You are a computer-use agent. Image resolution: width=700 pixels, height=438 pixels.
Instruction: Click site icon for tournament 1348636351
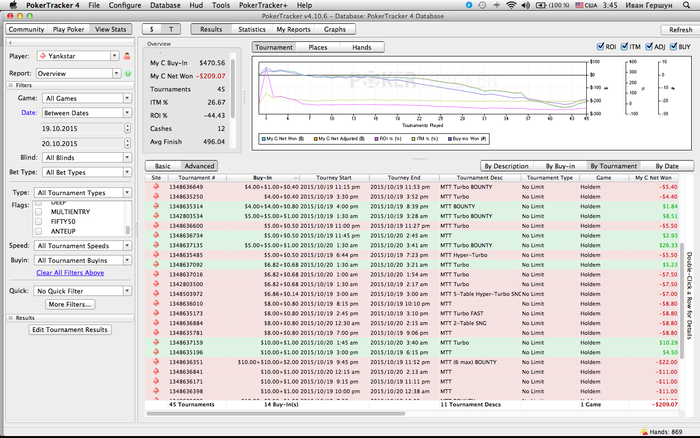click(x=156, y=362)
